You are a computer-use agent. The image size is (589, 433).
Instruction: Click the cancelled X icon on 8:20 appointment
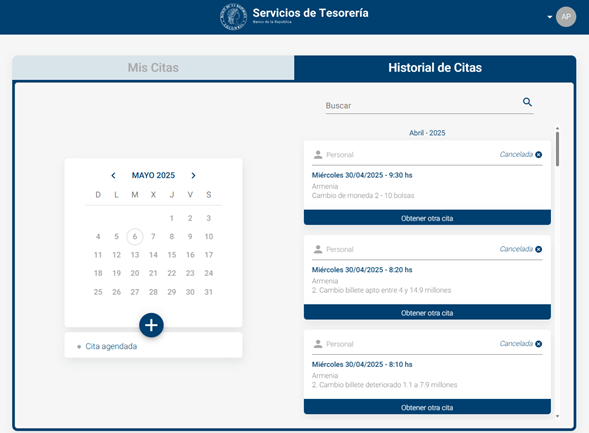tap(538, 249)
